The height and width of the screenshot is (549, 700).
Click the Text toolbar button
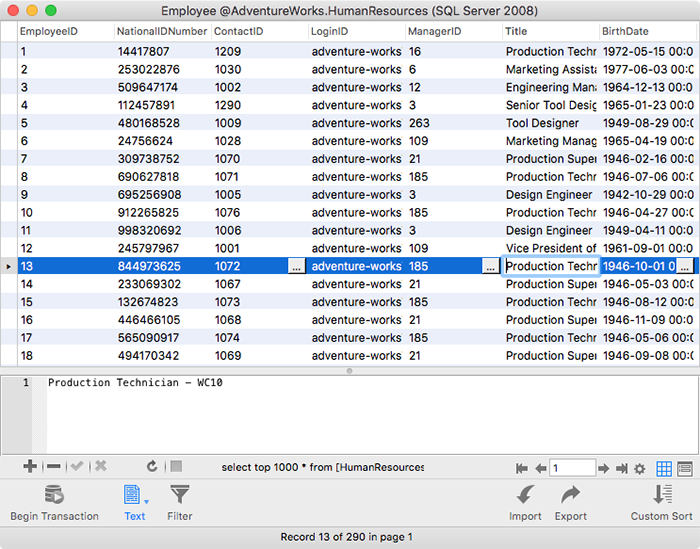(x=132, y=503)
